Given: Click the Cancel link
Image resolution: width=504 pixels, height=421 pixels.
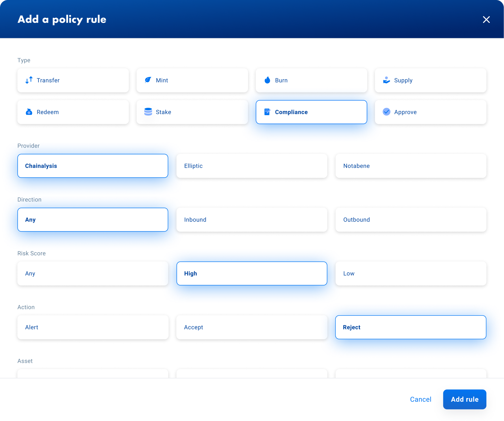Looking at the screenshot, I should [x=421, y=399].
